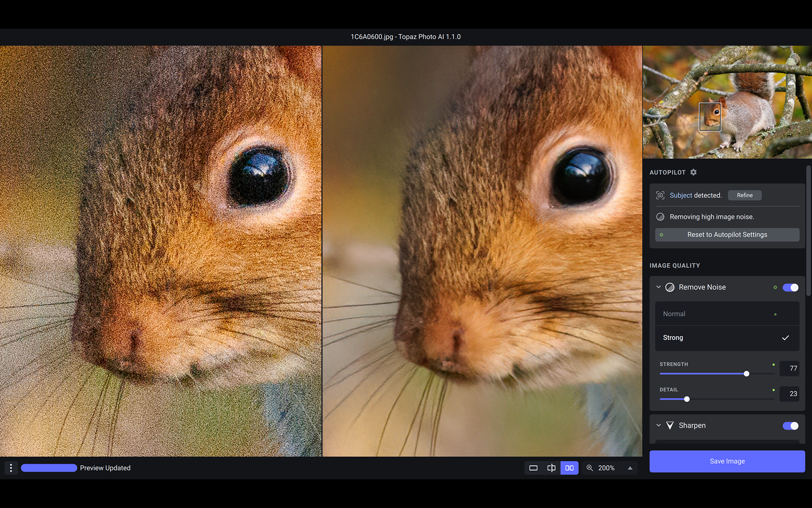Screen dimensions: 812x508
Task: Collapse the Remove Noise section
Action: [658, 287]
